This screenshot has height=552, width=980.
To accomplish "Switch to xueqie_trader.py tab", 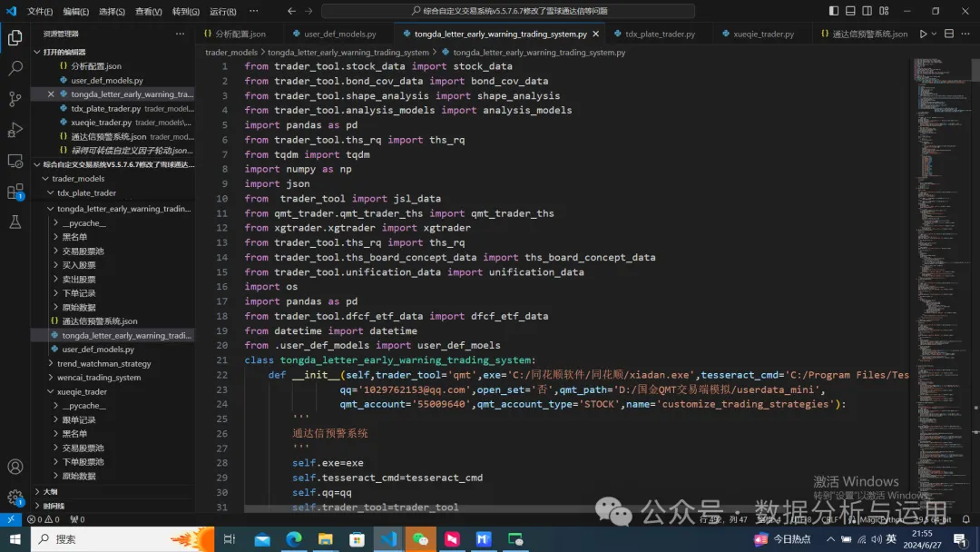I will pyautogui.click(x=763, y=34).
